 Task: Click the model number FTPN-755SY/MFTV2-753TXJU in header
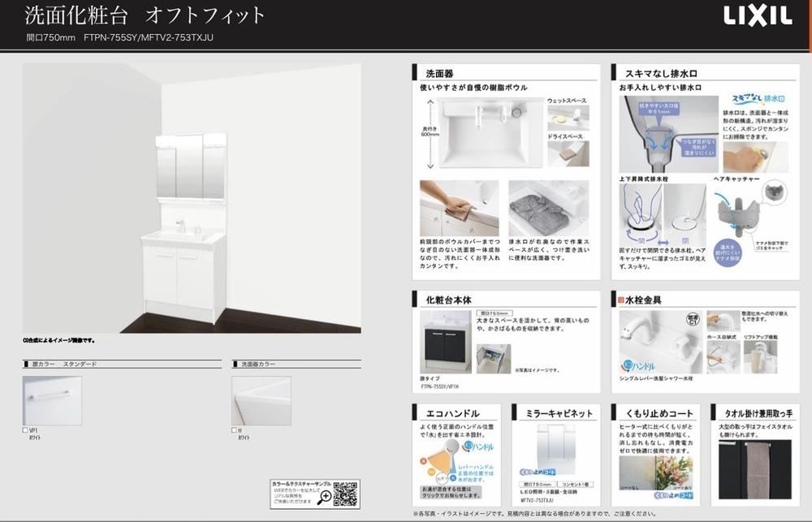149,38
